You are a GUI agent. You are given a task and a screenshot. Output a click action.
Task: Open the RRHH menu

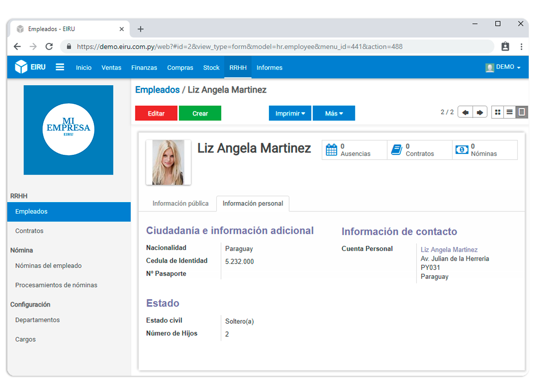point(238,67)
